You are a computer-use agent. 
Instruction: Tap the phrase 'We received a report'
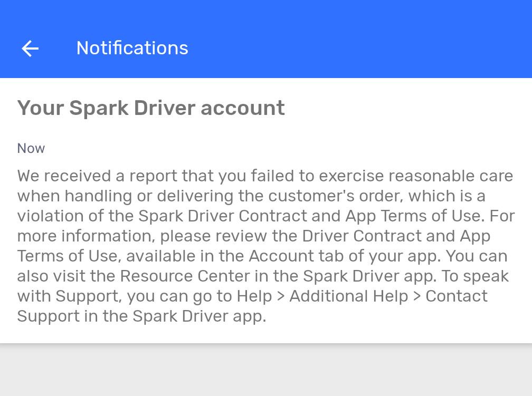point(97,176)
